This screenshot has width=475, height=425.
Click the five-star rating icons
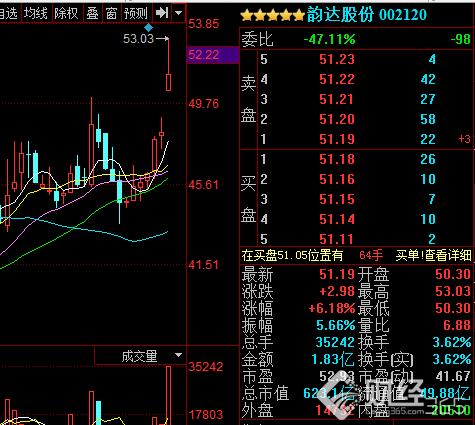pyautogui.click(x=272, y=15)
